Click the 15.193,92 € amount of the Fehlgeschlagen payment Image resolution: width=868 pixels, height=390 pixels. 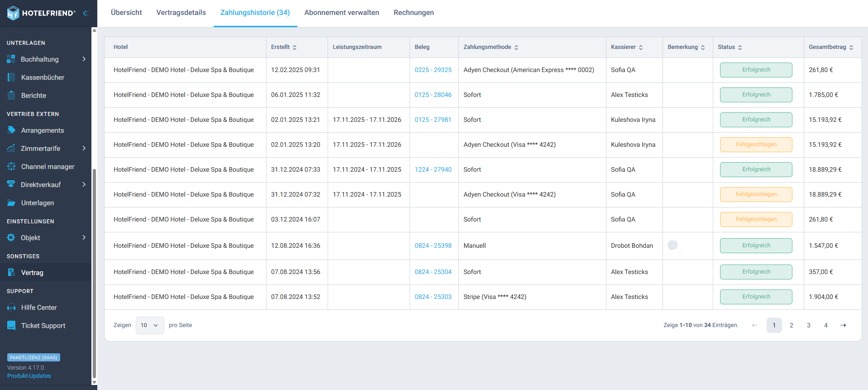(x=825, y=144)
